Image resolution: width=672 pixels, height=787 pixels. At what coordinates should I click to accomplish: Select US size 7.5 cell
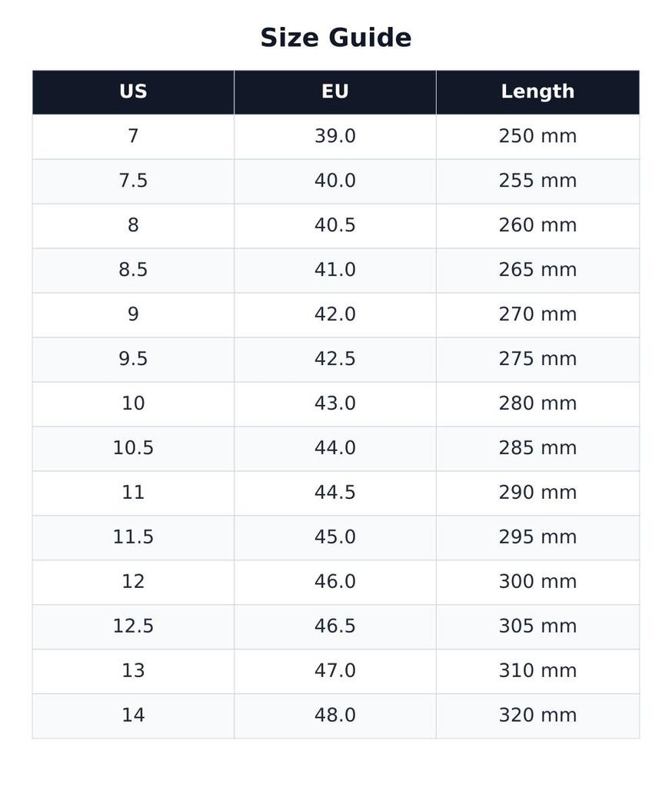(133, 181)
